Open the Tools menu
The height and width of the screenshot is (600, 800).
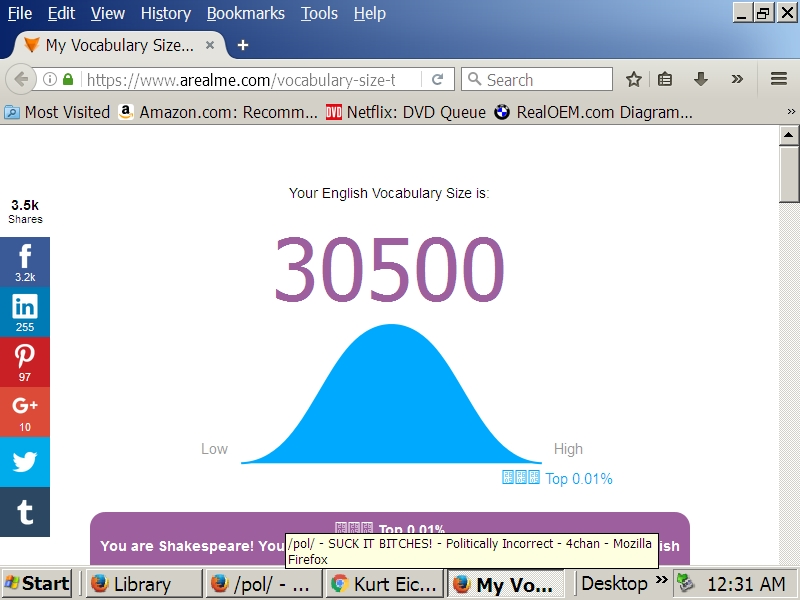pos(319,13)
